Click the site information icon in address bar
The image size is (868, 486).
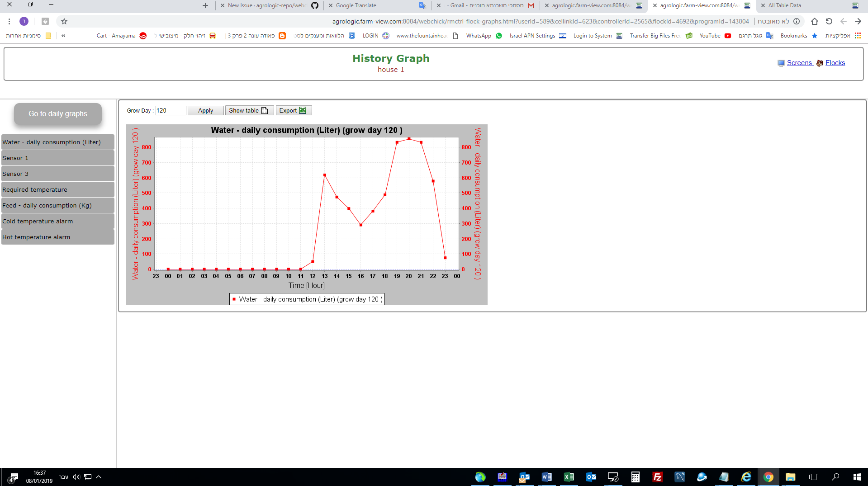click(797, 21)
